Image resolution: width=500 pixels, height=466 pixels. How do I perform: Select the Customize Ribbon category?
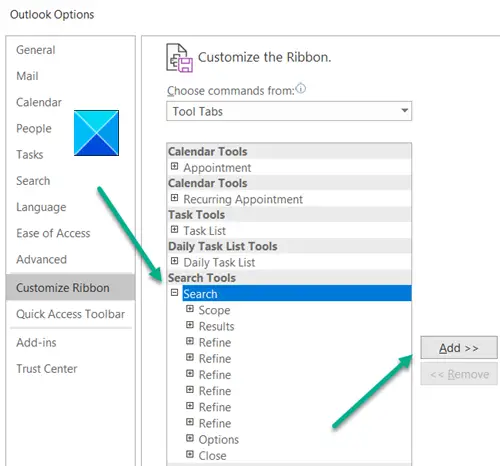[70, 288]
